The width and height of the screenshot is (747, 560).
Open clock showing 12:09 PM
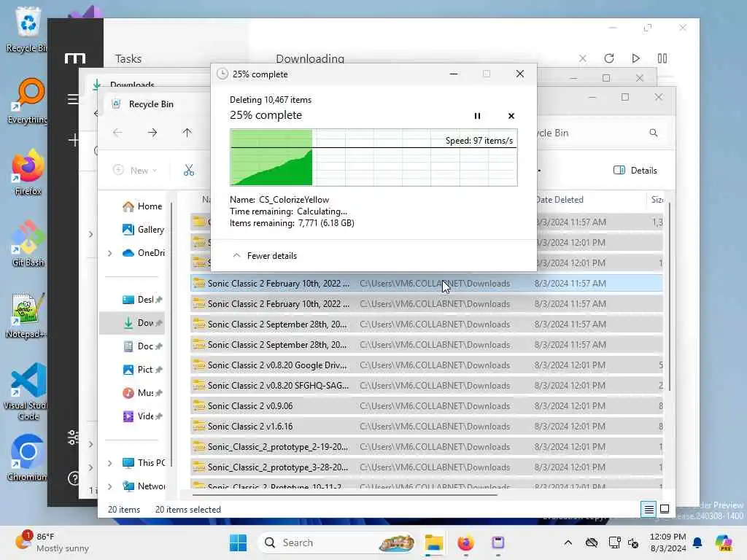[x=668, y=542]
